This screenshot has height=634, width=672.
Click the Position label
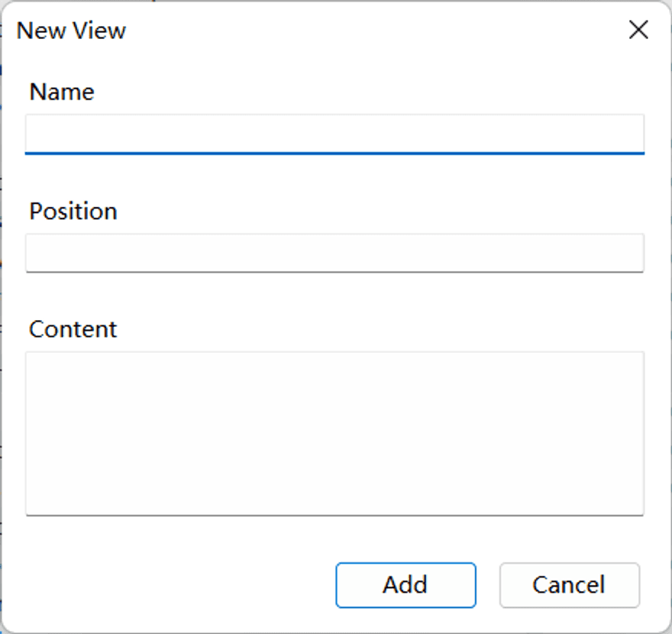(73, 211)
